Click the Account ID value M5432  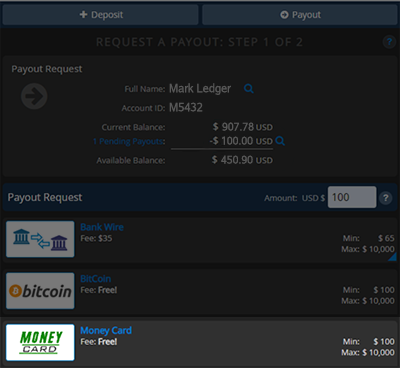tap(186, 108)
